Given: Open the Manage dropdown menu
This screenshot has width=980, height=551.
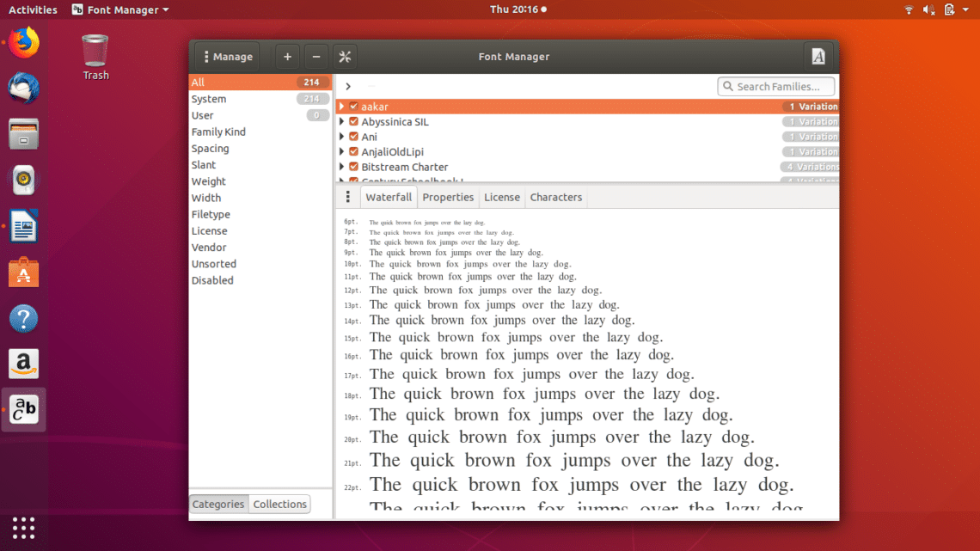Looking at the screenshot, I should point(227,57).
